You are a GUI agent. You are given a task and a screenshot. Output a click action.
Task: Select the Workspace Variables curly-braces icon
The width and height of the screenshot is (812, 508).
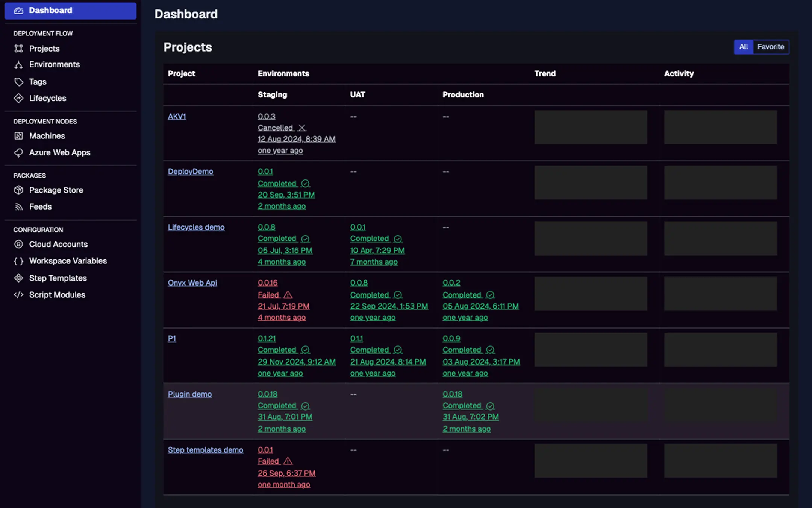18,261
